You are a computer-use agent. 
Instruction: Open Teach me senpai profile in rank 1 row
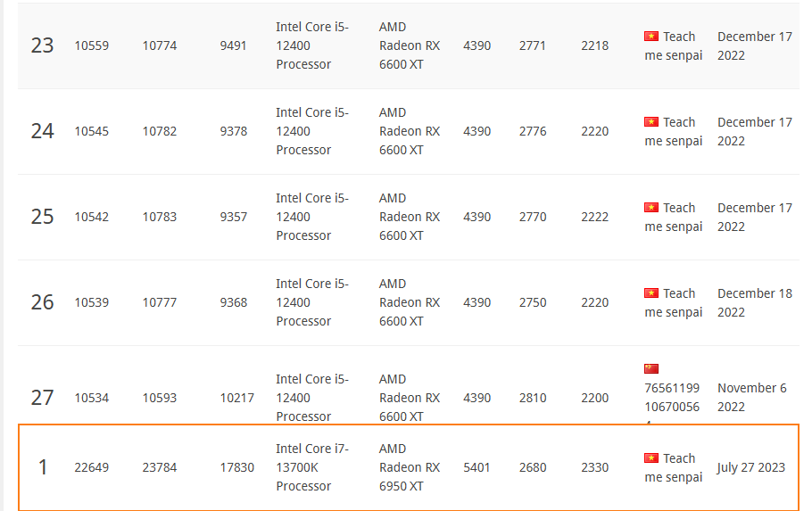click(x=674, y=468)
